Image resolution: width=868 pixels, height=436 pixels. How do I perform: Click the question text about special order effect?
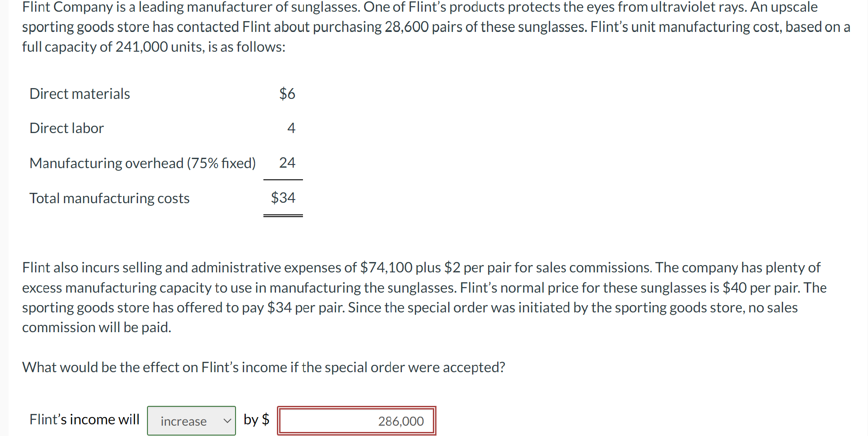264,367
